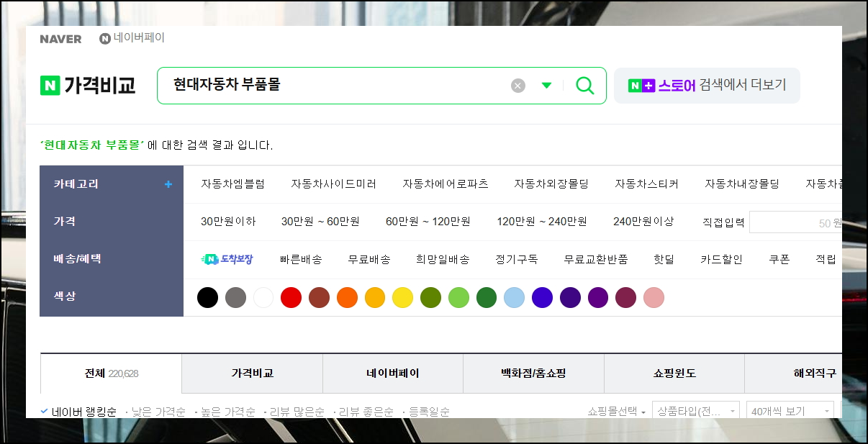This screenshot has width=868, height=444.
Task: Select the 자동차에어로파츠 category
Action: click(x=445, y=184)
